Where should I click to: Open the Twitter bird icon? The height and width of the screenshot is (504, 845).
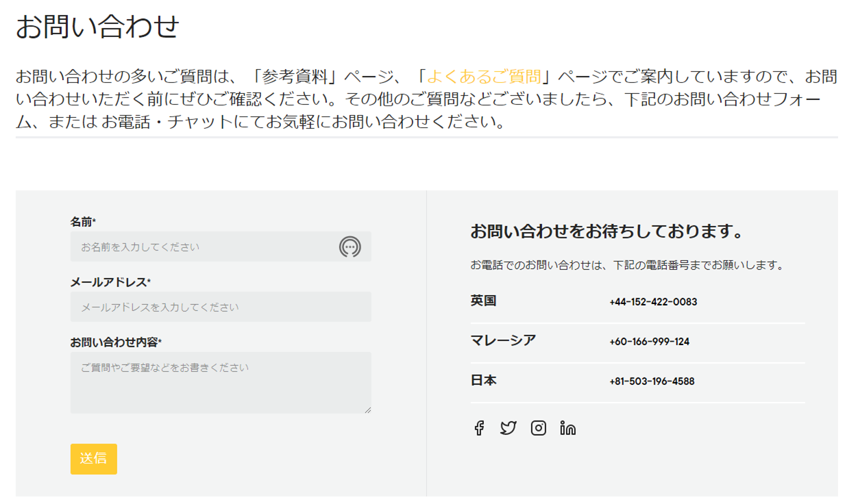(x=508, y=429)
